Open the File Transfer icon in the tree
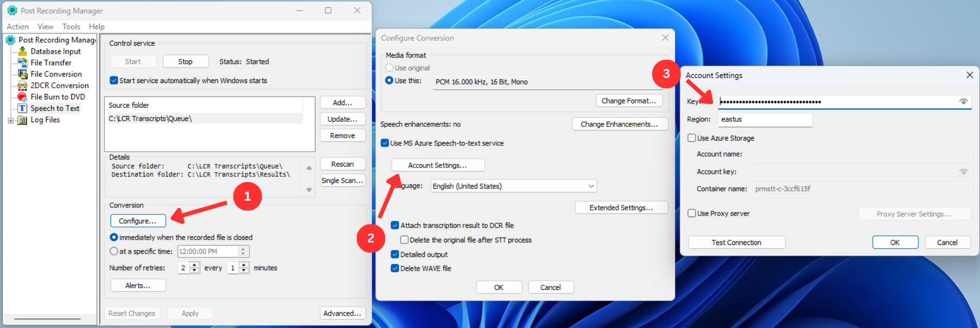980x328 pixels. 23,62
